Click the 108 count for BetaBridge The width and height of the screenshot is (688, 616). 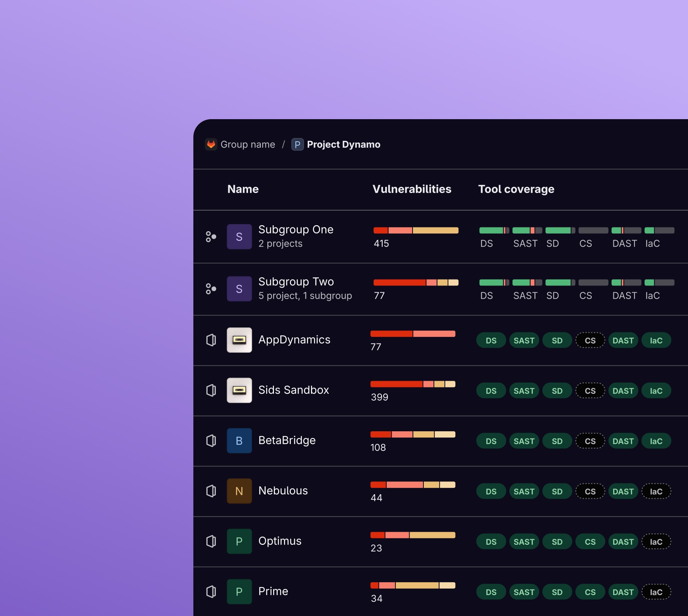378,447
